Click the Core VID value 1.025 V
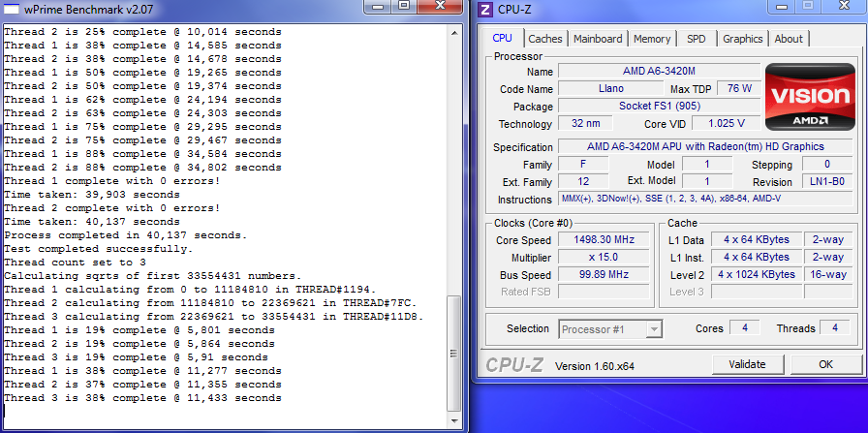 click(727, 123)
